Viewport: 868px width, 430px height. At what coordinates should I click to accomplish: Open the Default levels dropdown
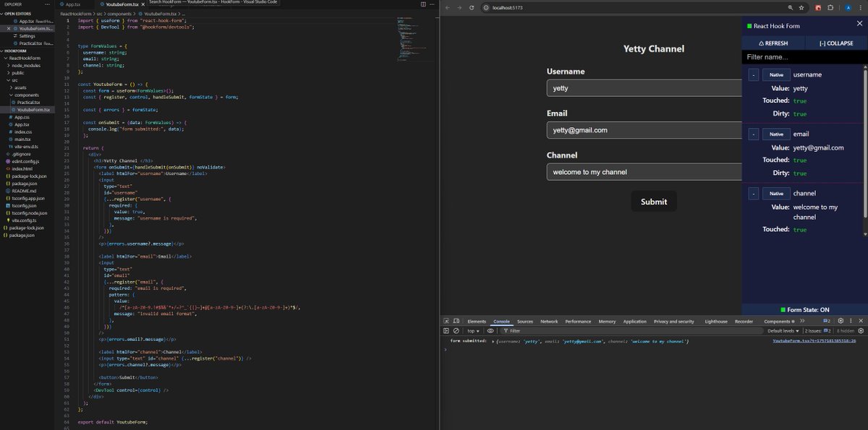click(x=783, y=330)
